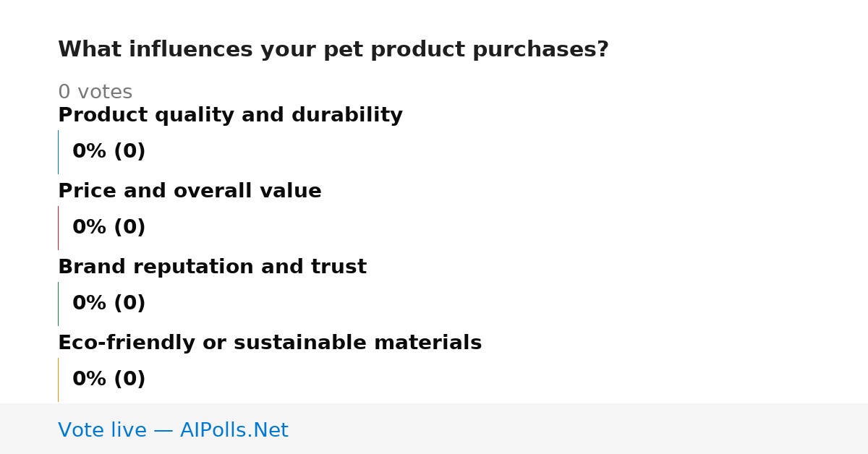This screenshot has width=868, height=454.
Task: Click the 0 votes counter text
Action: [95, 93]
